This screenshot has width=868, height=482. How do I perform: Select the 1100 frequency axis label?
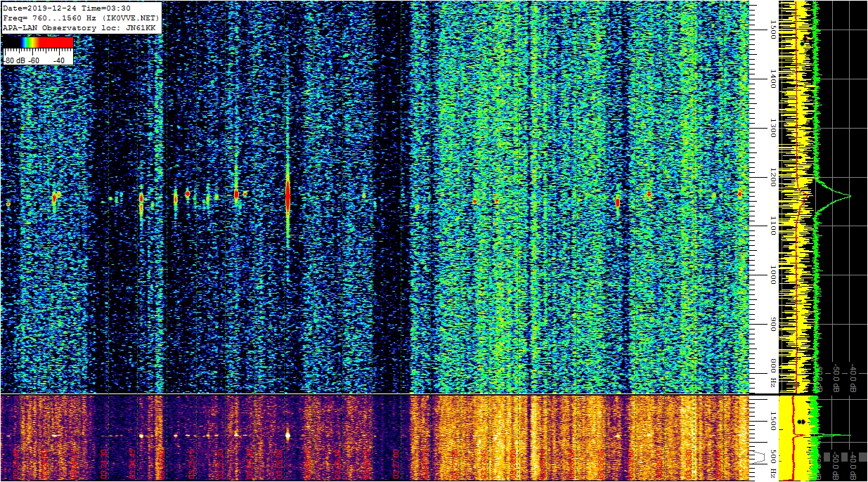[x=773, y=226]
